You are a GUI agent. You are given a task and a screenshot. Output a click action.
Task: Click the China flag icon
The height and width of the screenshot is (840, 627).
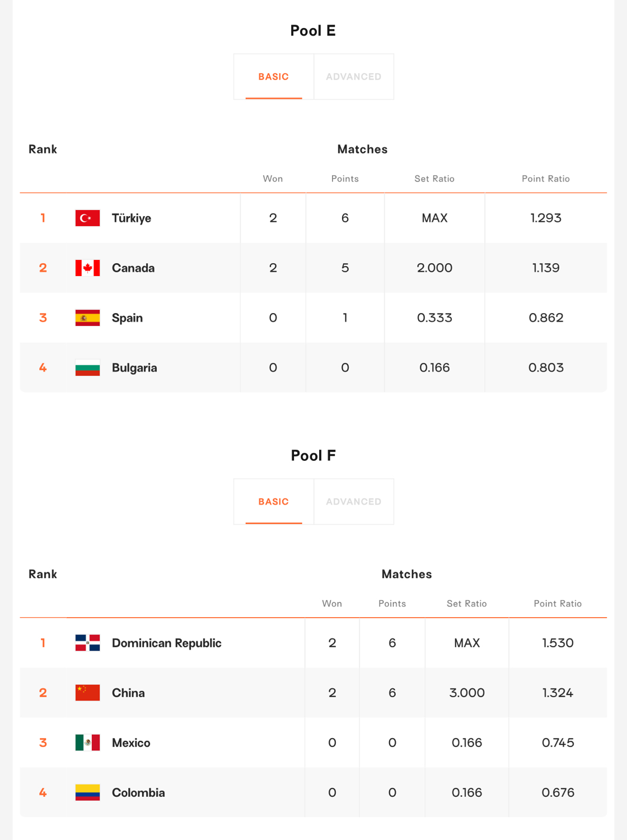(87, 693)
